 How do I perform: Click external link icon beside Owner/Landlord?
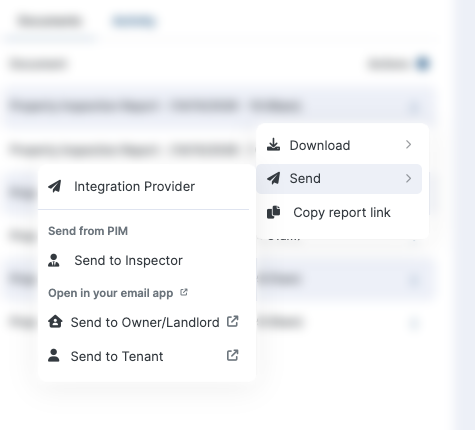point(233,322)
